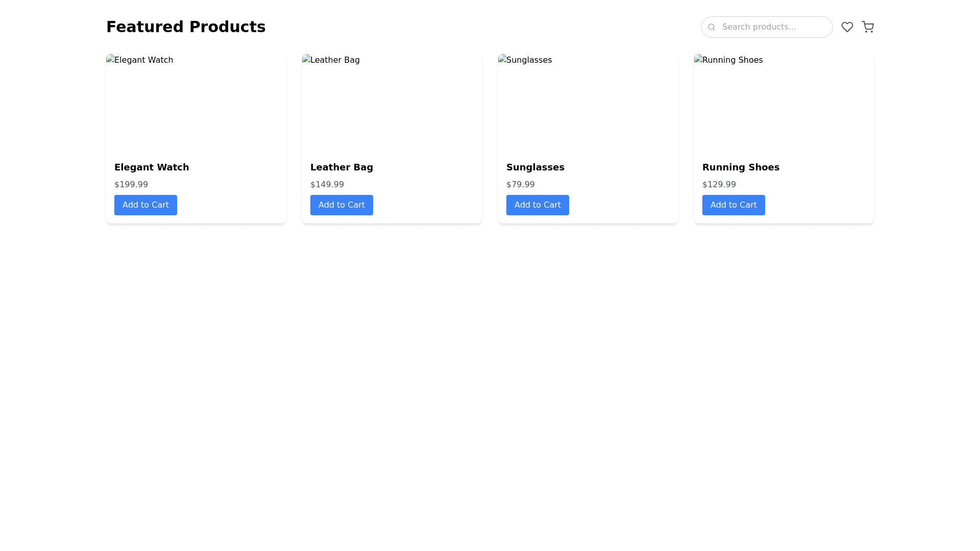The width and height of the screenshot is (980, 551).
Task: Add Elegant Watch to cart
Action: (x=145, y=205)
